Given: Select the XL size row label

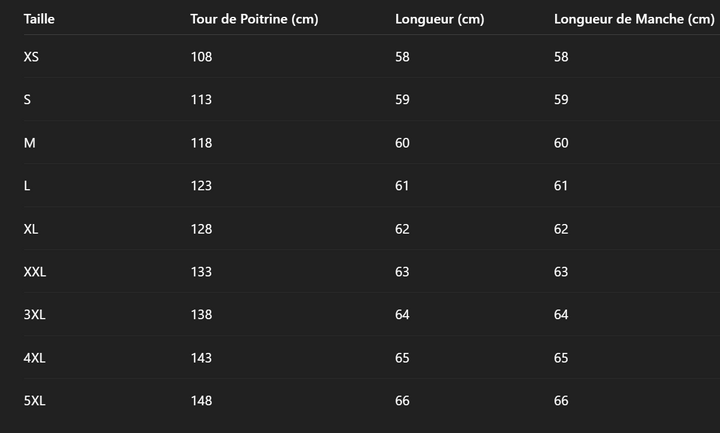Looking at the screenshot, I should 31,229.
